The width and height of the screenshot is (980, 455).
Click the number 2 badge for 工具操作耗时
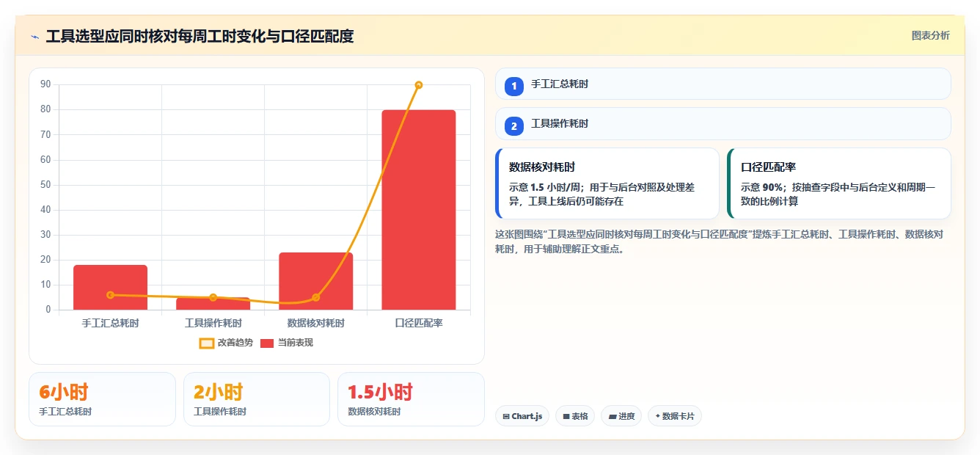tap(514, 125)
